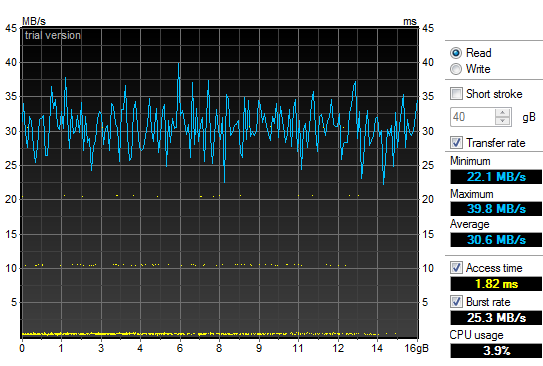543x366 pixels.
Task: Click the 16gB x-axis label
Action: click(x=417, y=348)
